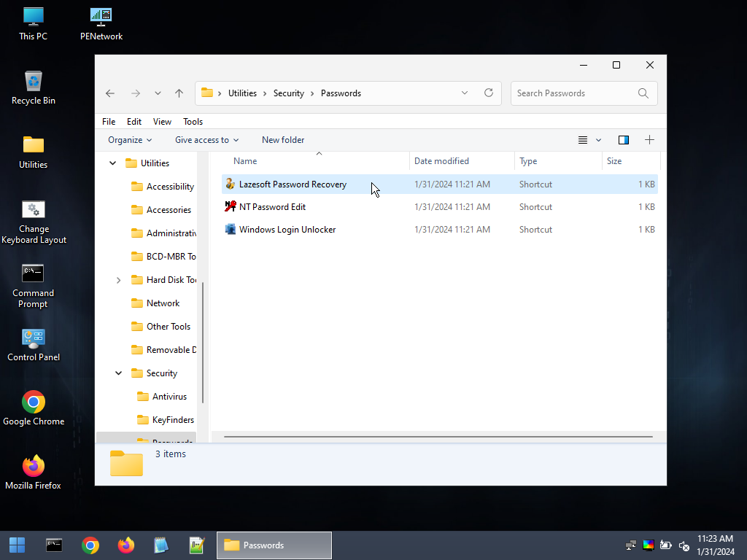This screenshot has height=560, width=747.
Task: Select Other Tools folder in tree
Action: click(160, 327)
